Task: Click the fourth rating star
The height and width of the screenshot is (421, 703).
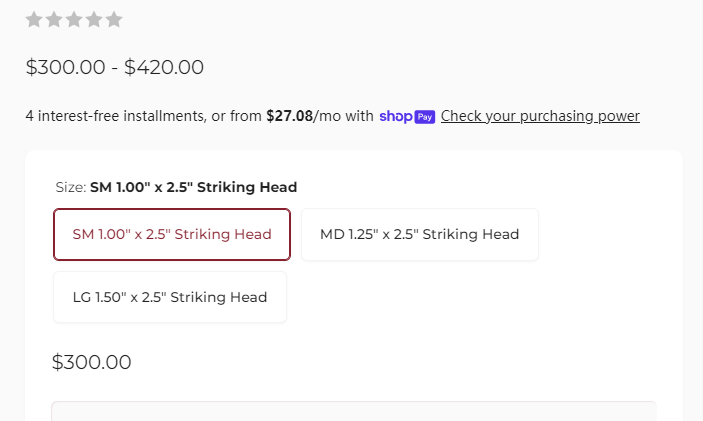Action: pyautogui.click(x=94, y=19)
